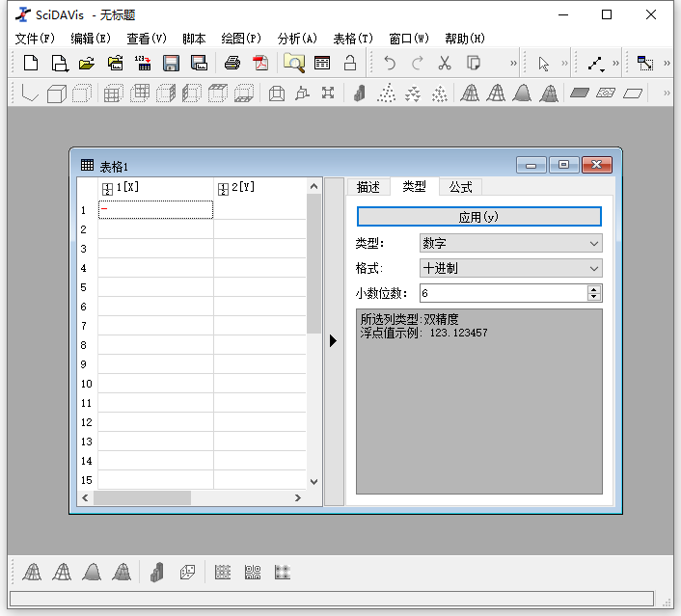Open the 类型 dropdown showing 数字

510,244
